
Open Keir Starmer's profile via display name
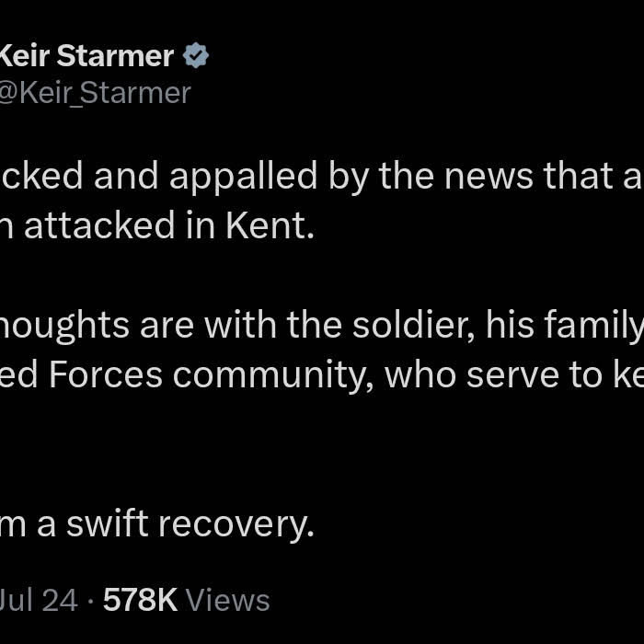86,56
